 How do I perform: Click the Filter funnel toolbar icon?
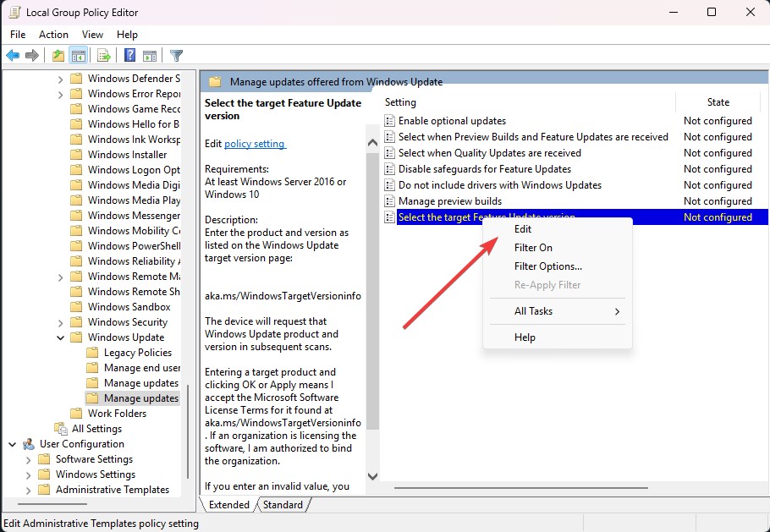(x=176, y=56)
